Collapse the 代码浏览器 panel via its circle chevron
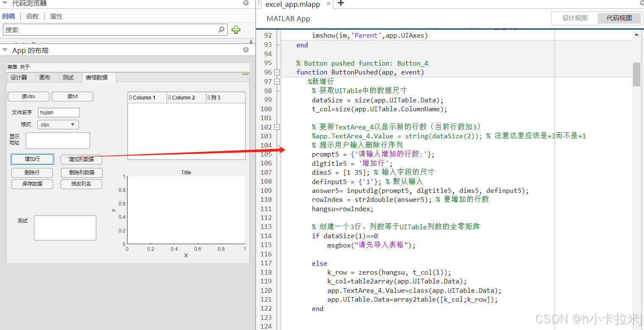 246,3
